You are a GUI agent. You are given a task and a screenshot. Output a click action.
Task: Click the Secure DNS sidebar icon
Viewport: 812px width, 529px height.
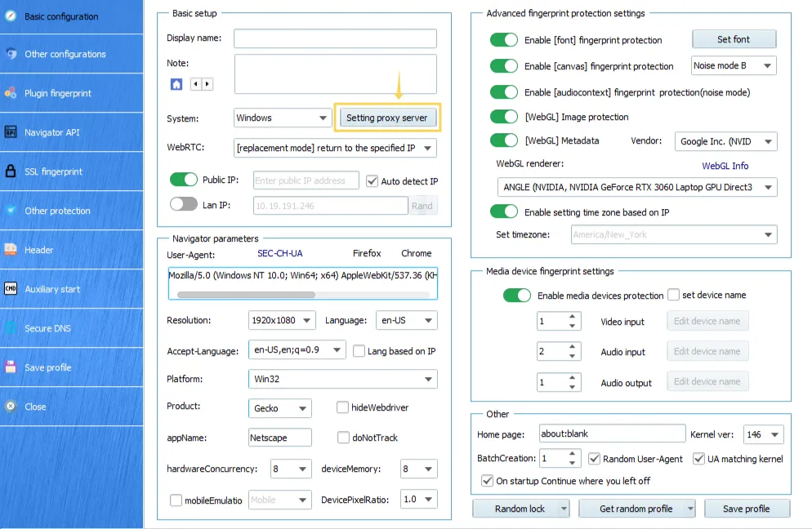(x=11, y=327)
